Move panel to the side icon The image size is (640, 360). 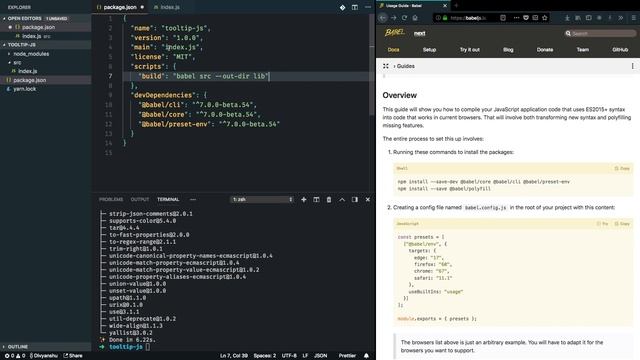tap(355, 200)
